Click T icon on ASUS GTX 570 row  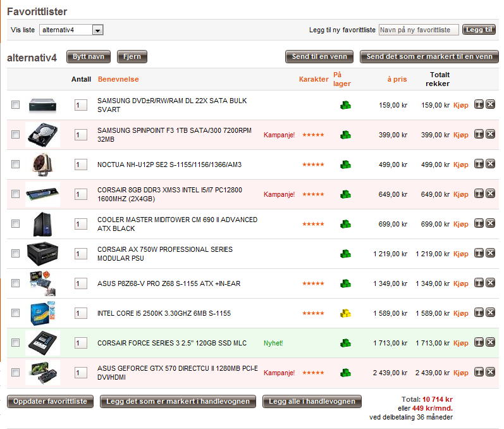479,372
